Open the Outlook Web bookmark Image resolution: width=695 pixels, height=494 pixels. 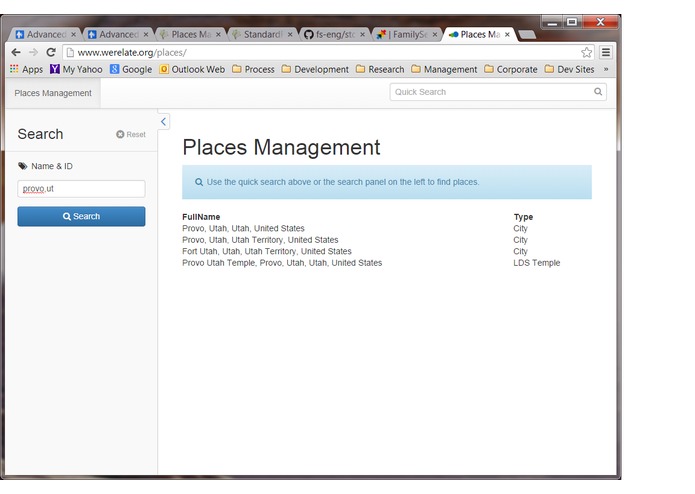[192, 69]
